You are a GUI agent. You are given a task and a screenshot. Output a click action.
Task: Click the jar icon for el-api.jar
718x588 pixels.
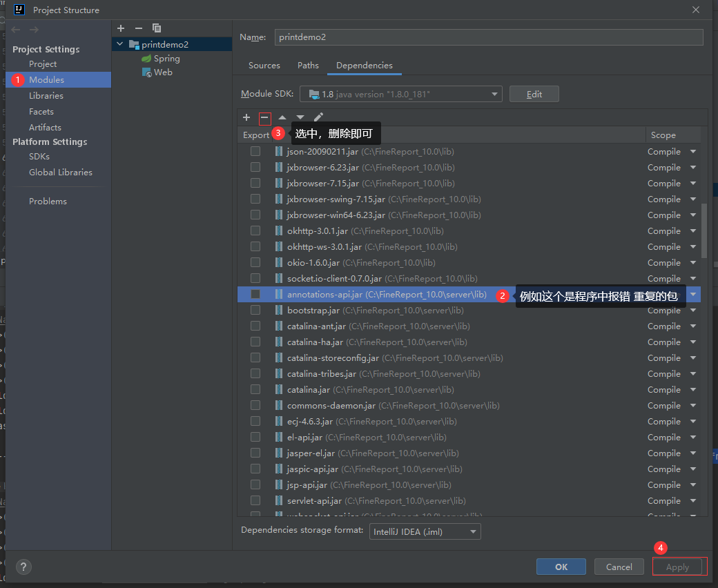tap(278, 437)
